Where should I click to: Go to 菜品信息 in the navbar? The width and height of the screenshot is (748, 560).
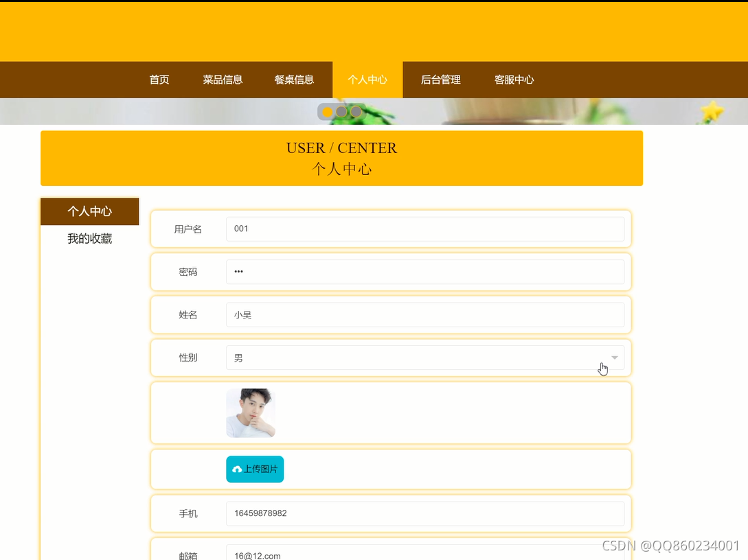tap(223, 80)
